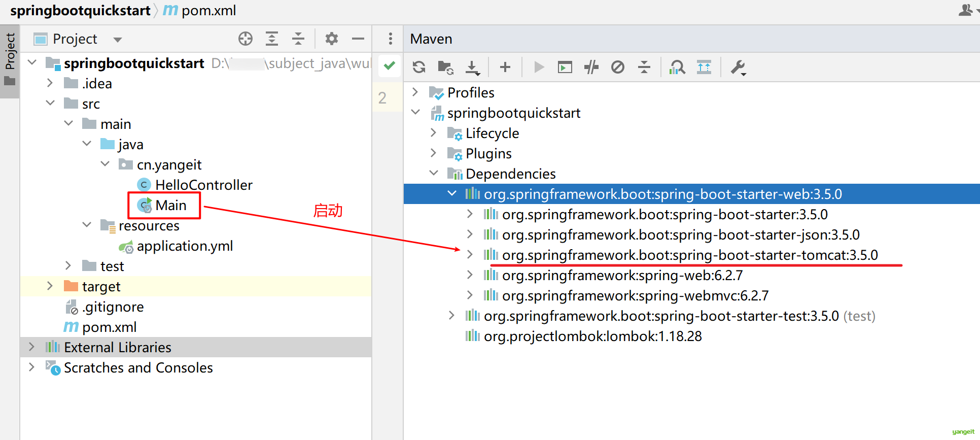Click the Maven settings wrench icon
The image size is (980, 440).
tap(738, 67)
